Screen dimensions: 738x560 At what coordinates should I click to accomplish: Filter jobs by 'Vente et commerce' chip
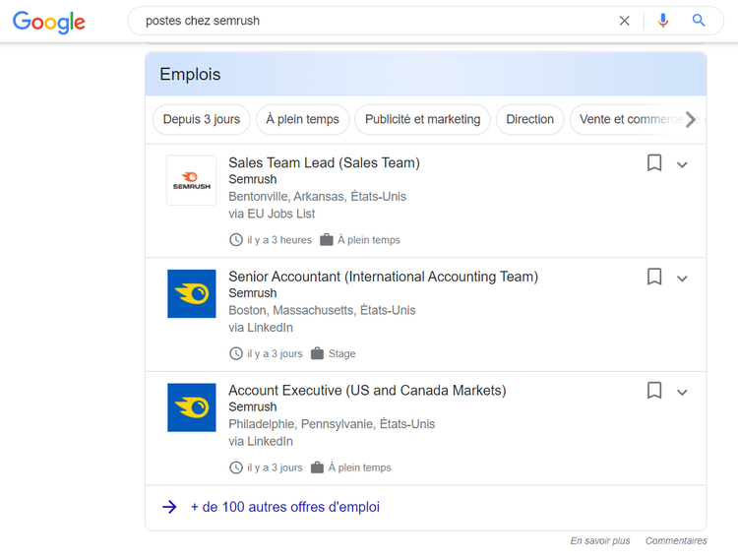tap(631, 119)
